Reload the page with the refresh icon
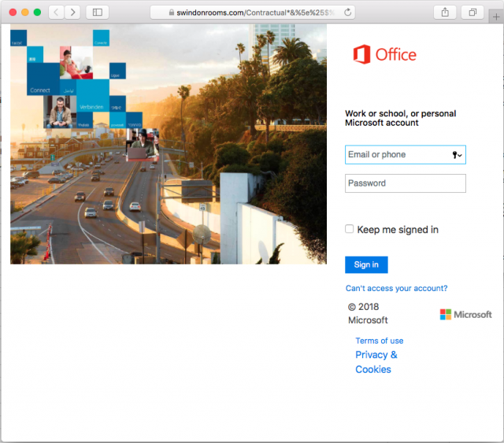This screenshot has width=504, height=443. 347,13
